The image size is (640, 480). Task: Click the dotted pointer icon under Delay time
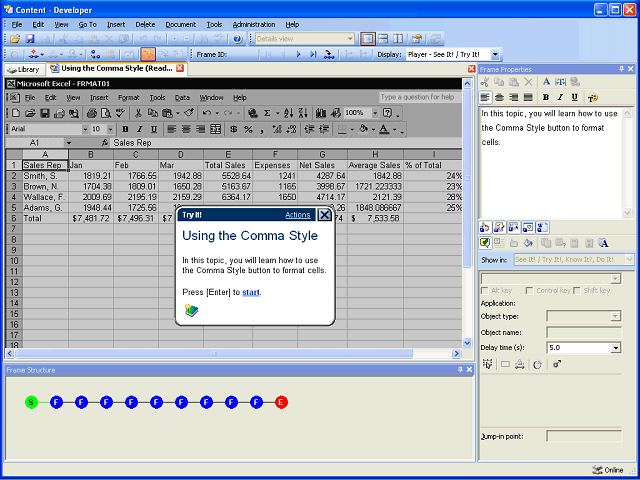[x=487, y=364]
